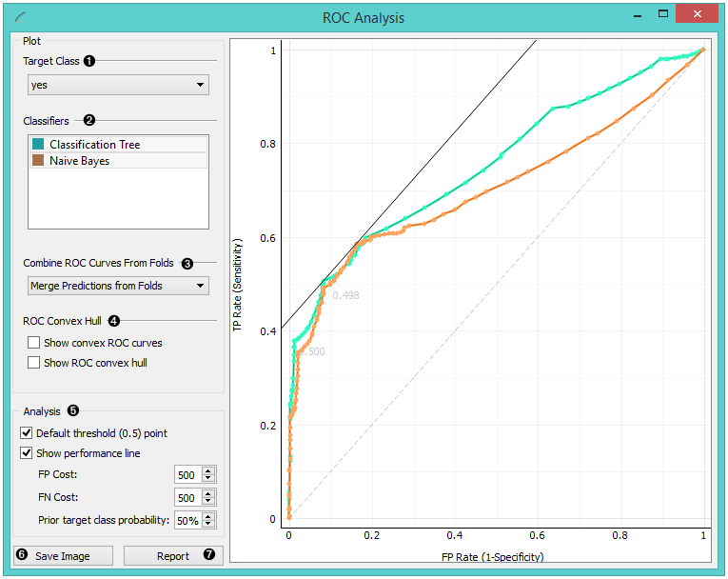The height and width of the screenshot is (579, 728).
Task: Enable Show ROC convex hull
Action: pyautogui.click(x=34, y=362)
